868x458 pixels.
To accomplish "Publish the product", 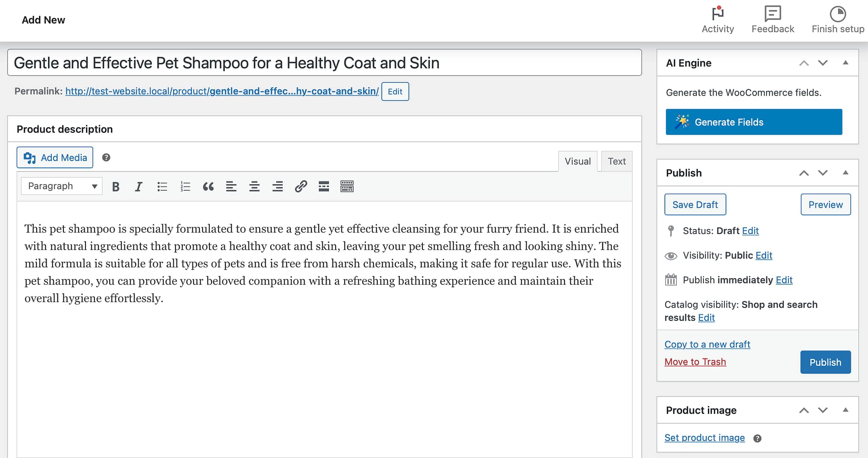I will tap(825, 362).
